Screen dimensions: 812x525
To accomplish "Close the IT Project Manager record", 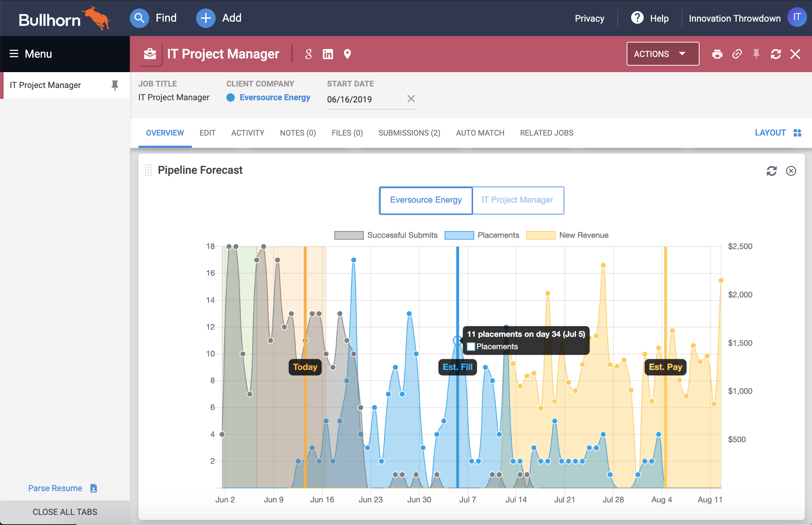I will click(795, 54).
